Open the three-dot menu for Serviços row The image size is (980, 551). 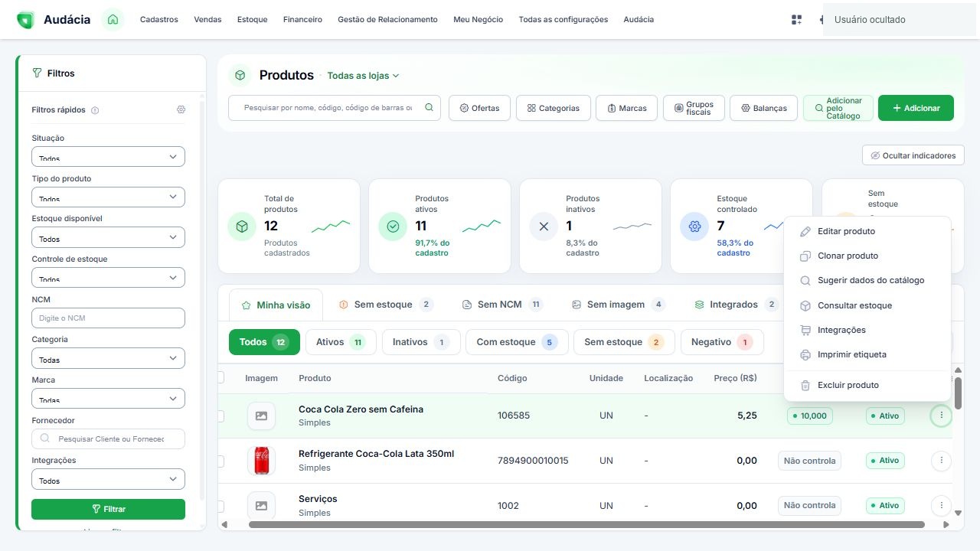point(941,505)
